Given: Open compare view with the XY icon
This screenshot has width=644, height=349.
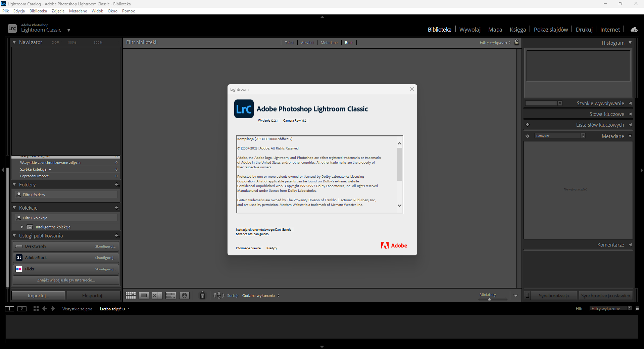Looking at the screenshot, I should tap(157, 296).
